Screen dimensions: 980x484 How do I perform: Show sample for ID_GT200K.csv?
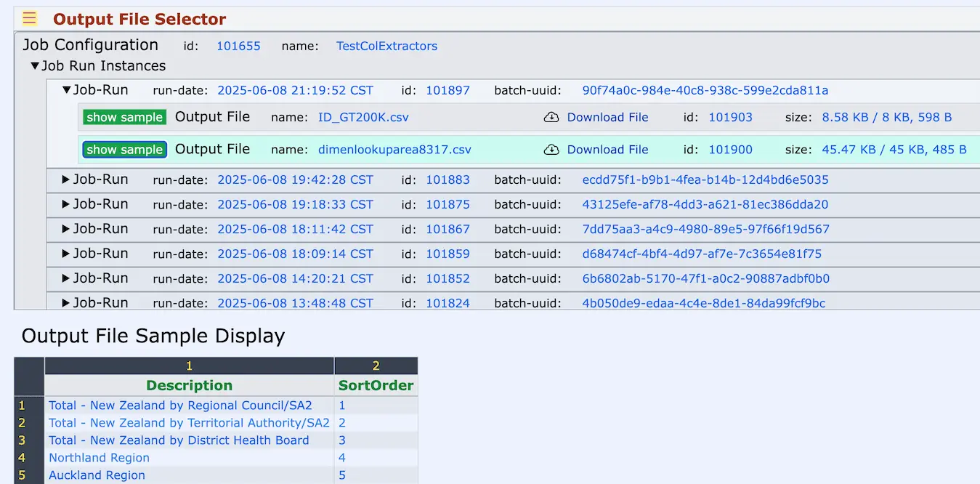point(124,117)
